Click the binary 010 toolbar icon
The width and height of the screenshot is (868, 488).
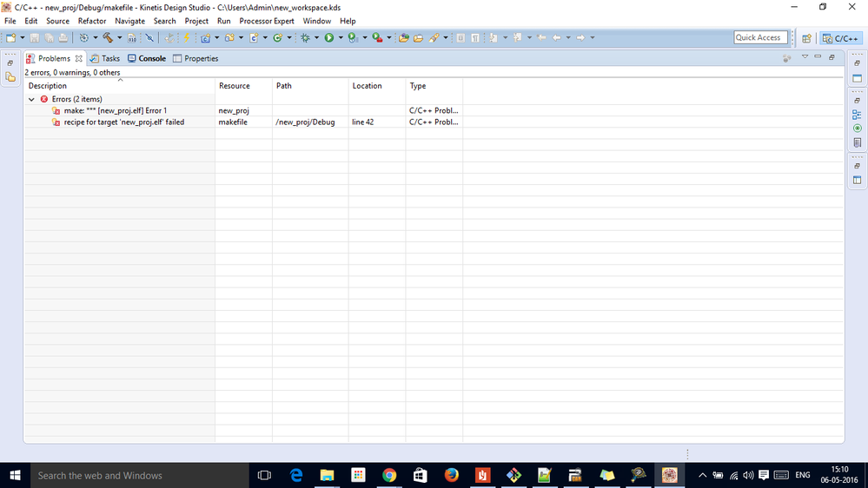132,37
